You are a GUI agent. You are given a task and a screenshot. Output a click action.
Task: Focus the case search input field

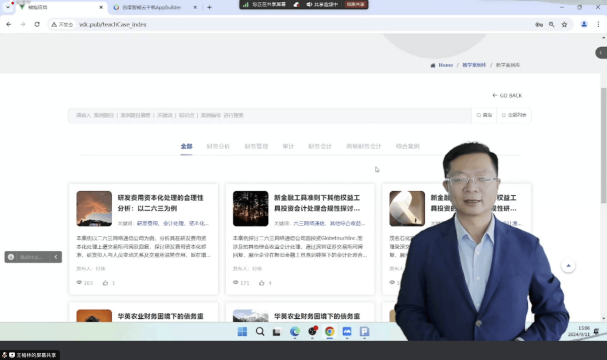coord(270,115)
